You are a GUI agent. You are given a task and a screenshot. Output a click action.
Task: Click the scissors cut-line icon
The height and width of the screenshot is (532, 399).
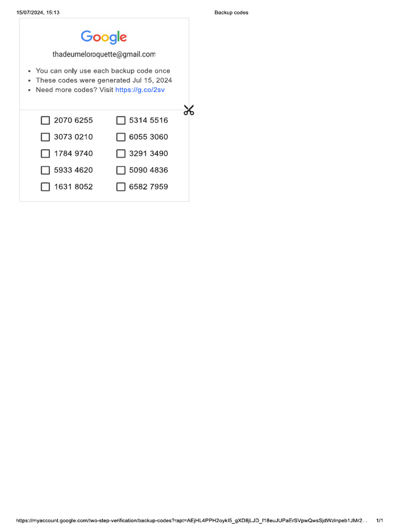coord(189,110)
